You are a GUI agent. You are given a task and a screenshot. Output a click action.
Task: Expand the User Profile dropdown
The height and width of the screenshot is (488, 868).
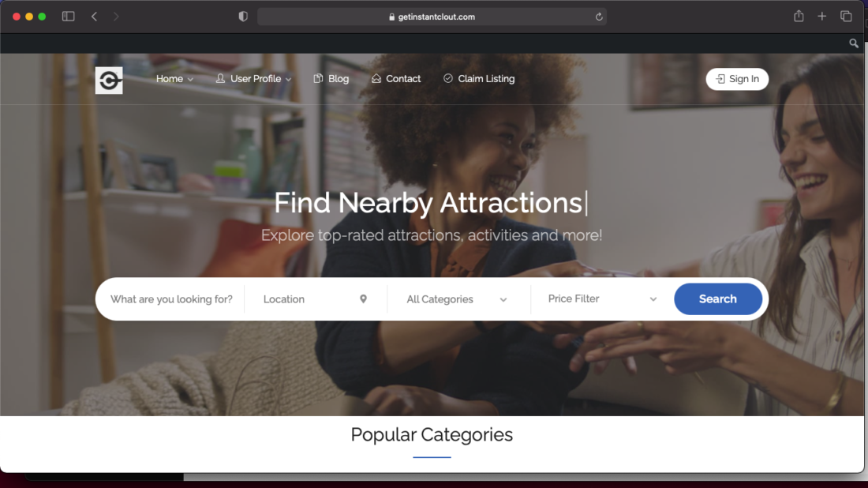pos(253,79)
